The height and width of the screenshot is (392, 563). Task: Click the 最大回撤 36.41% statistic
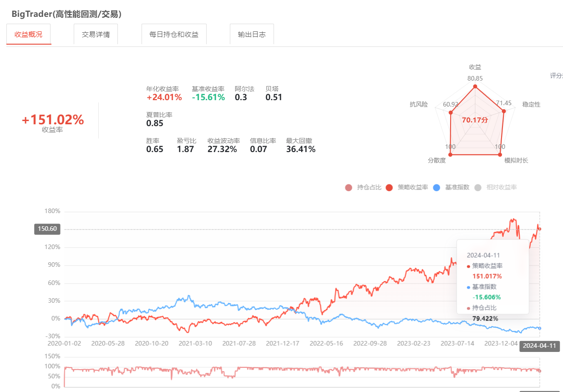pyautogui.click(x=300, y=149)
